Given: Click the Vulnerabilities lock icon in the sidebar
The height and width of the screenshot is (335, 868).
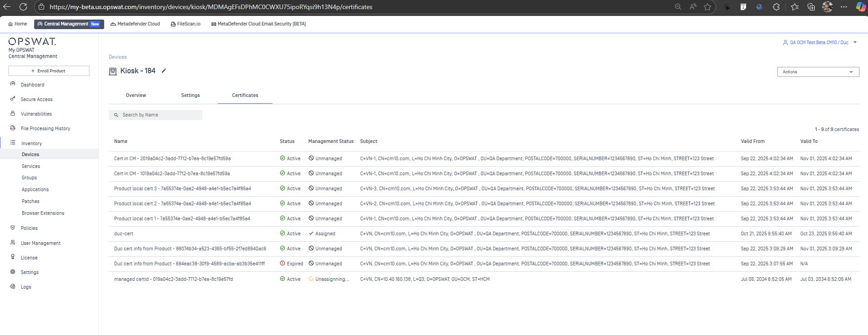Looking at the screenshot, I should (13, 113).
